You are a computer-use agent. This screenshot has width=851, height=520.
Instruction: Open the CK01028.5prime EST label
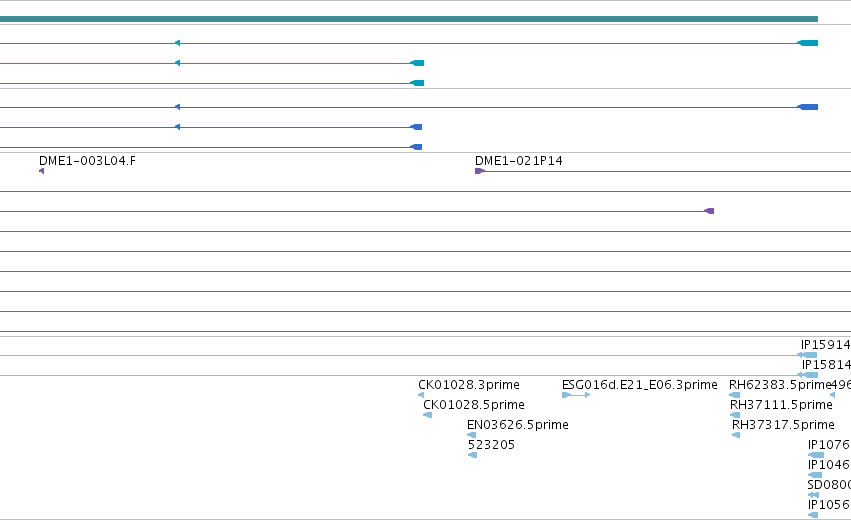474,405
